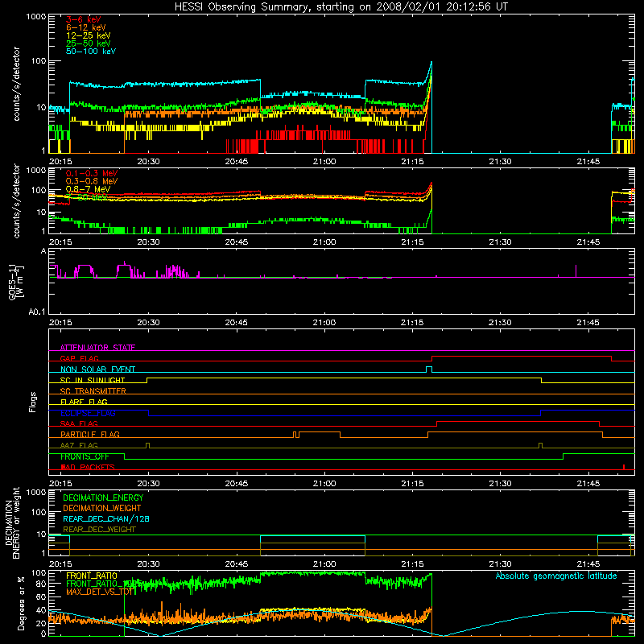Click the Absolute geomagnetic latitude label
This screenshot has width=644, height=644.
click(x=556, y=576)
